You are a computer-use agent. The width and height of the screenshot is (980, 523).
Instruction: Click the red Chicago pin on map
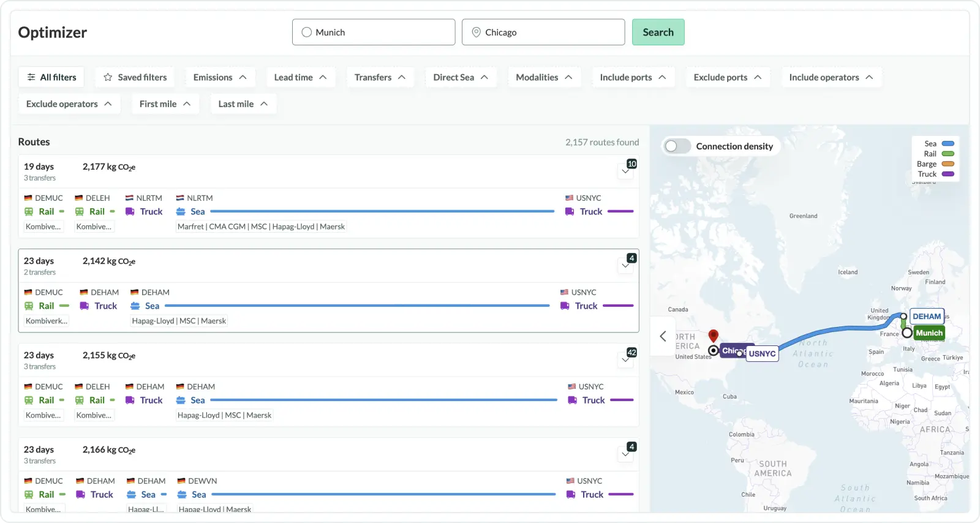(714, 336)
